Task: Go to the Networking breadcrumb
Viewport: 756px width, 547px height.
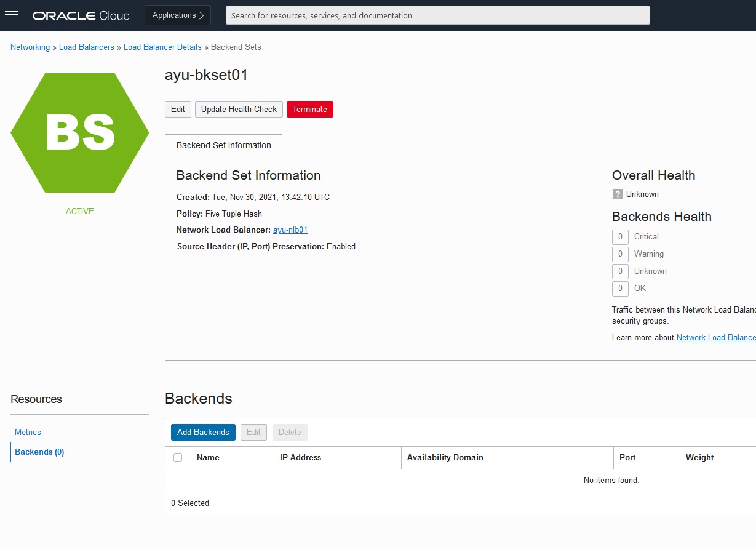Action: [x=30, y=47]
